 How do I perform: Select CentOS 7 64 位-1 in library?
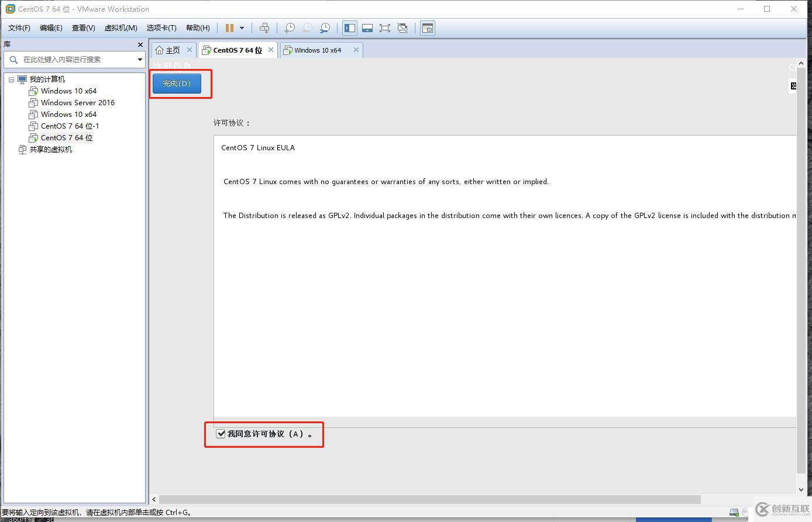coord(70,126)
